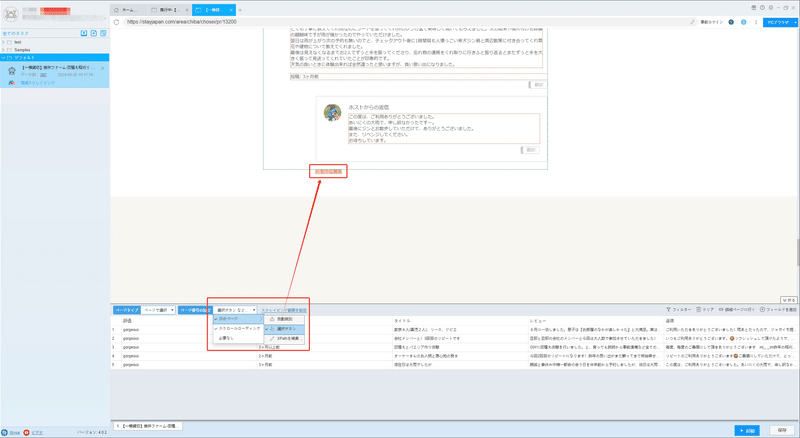Click the 評価 column header
800x438 pixels.
[x=188, y=321]
